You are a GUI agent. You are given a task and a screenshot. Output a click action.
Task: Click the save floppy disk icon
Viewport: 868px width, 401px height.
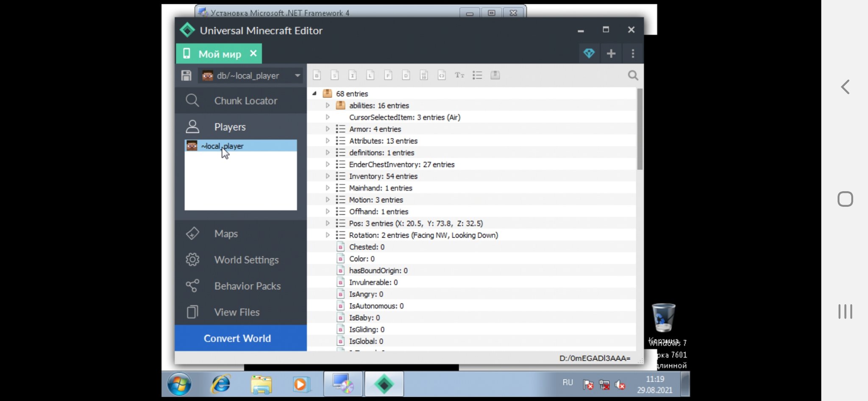click(x=186, y=76)
